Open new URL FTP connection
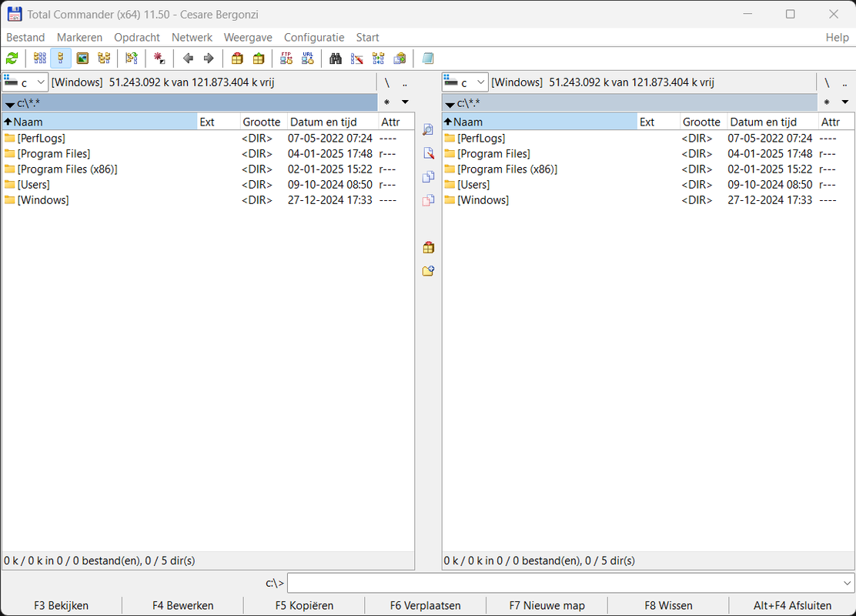This screenshot has width=856, height=616. coord(308,59)
